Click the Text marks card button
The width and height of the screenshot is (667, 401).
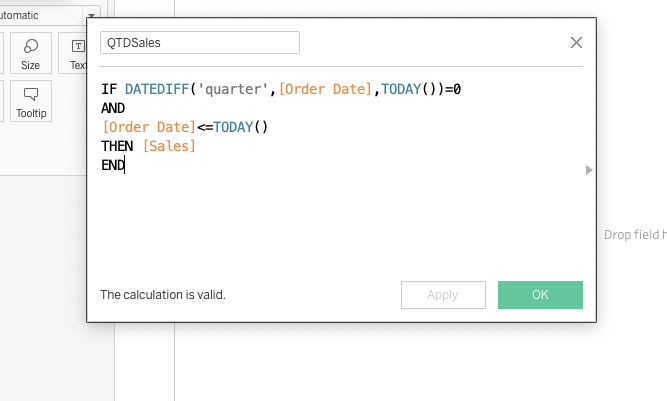[76, 53]
